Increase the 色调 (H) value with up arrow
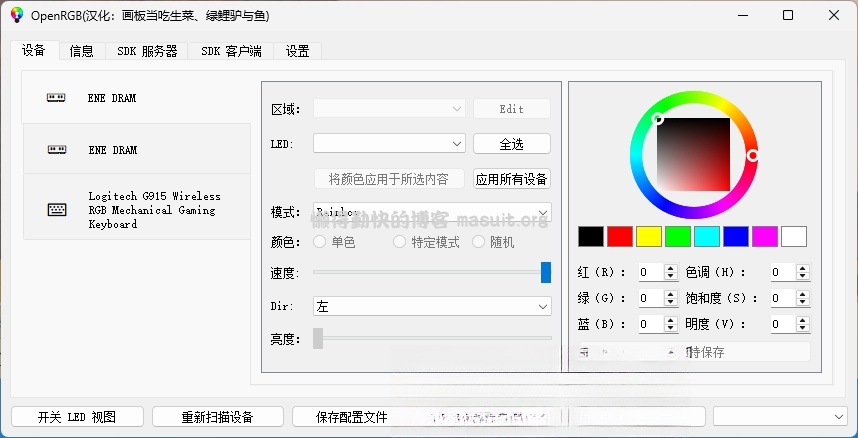This screenshot has width=858, height=438. (803, 268)
